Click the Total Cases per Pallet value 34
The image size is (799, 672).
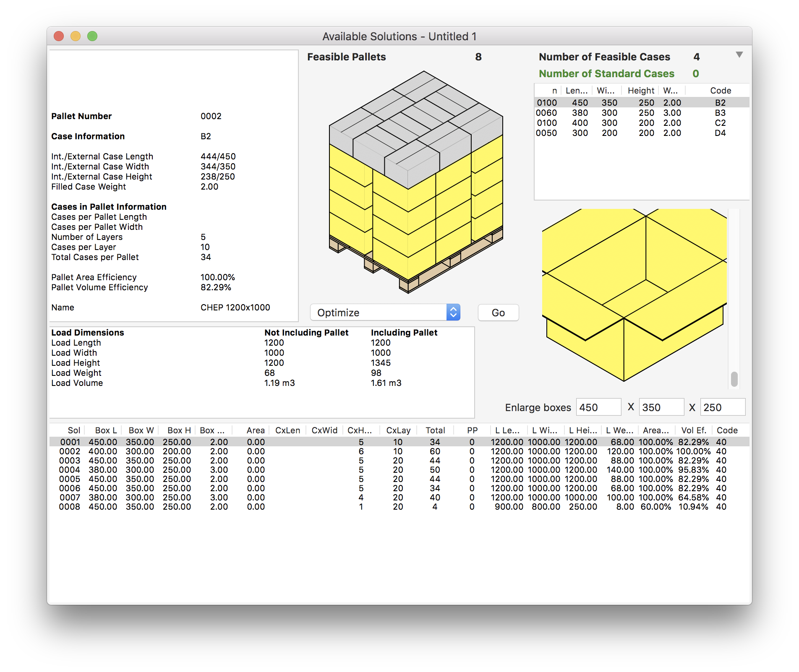(x=206, y=257)
